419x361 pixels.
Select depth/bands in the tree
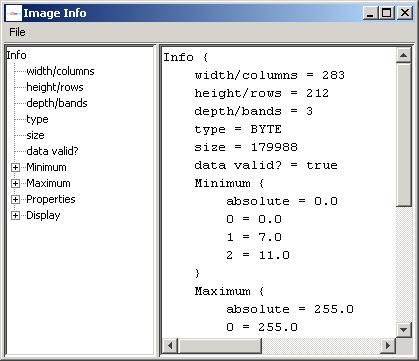pos(57,103)
